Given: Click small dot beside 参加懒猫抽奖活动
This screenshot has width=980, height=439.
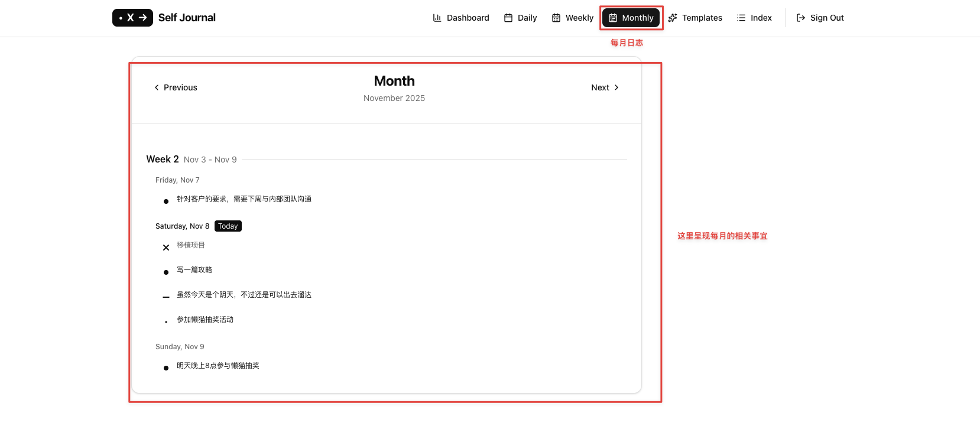Looking at the screenshot, I should (166, 322).
